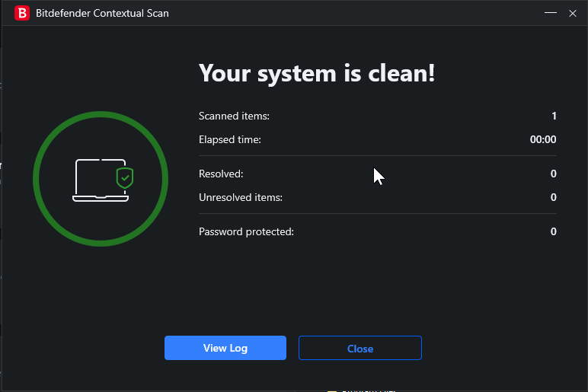588x392 pixels.
Task: Click the Bitdefender red B logo
Action: [22, 13]
